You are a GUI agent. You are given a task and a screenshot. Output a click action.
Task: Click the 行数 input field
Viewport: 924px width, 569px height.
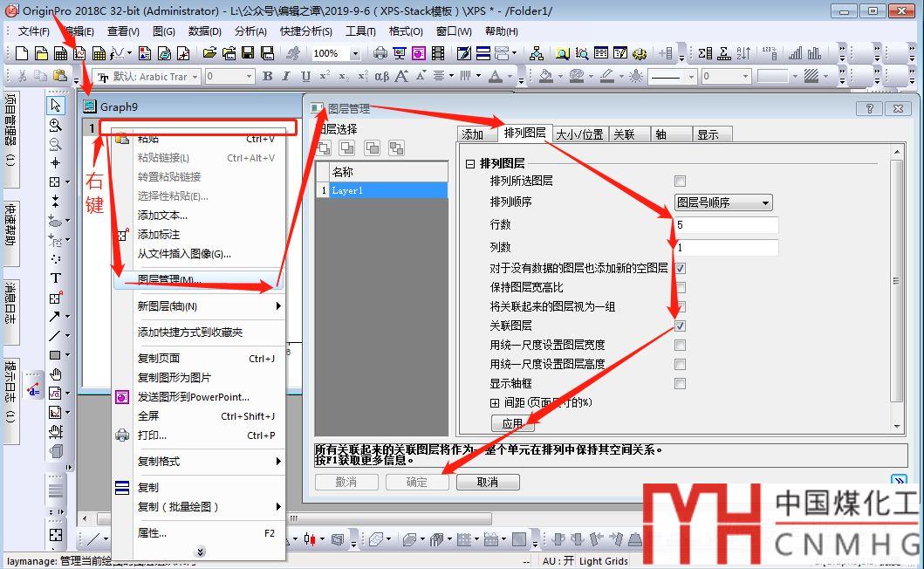tap(726, 225)
